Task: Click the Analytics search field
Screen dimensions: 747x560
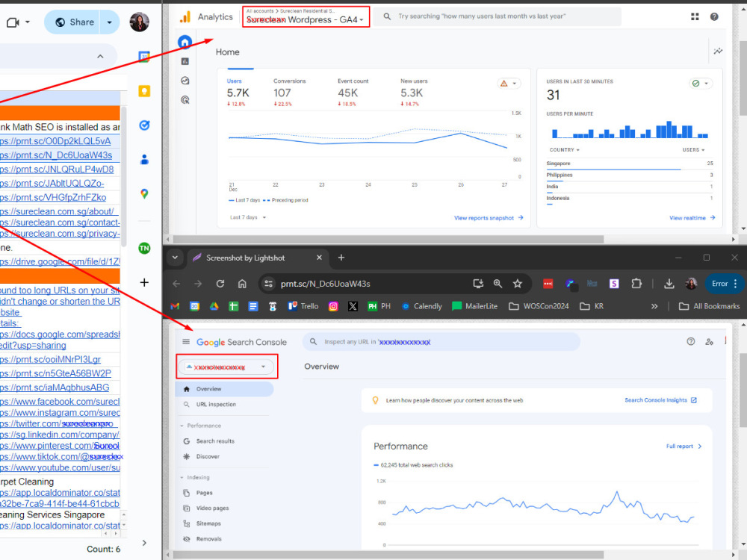Action: tap(497, 16)
